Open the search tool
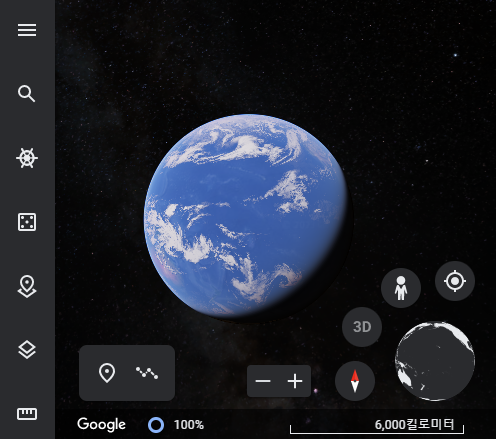The height and width of the screenshot is (439, 496). 27,94
